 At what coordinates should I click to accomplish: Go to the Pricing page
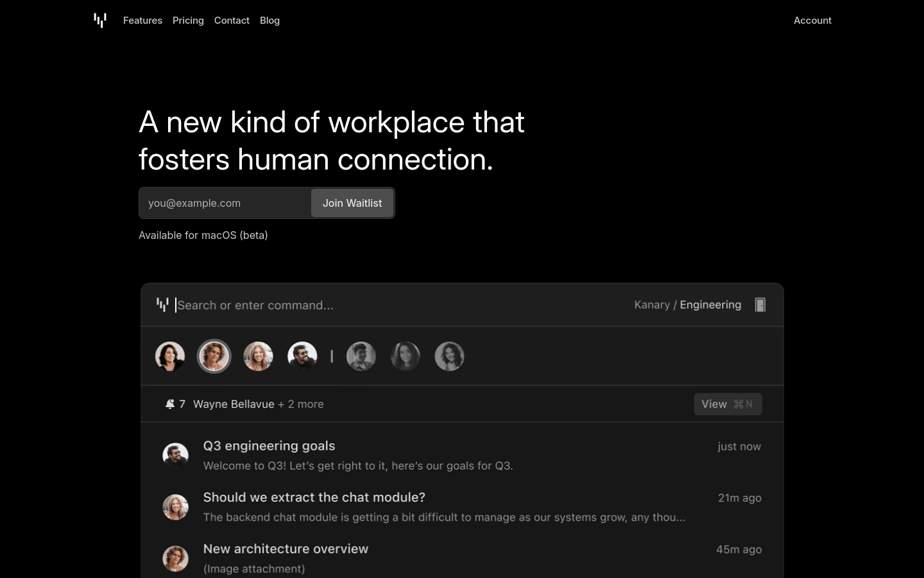(188, 21)
